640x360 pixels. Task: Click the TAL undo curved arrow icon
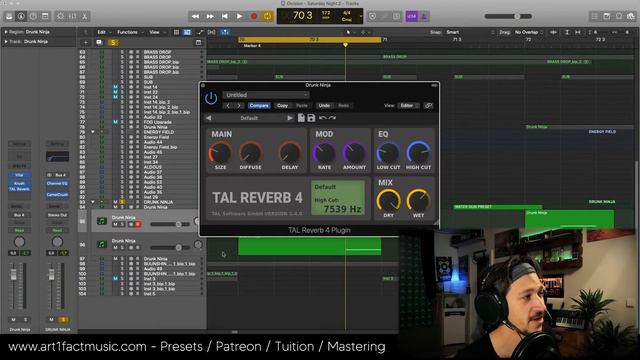322,118
